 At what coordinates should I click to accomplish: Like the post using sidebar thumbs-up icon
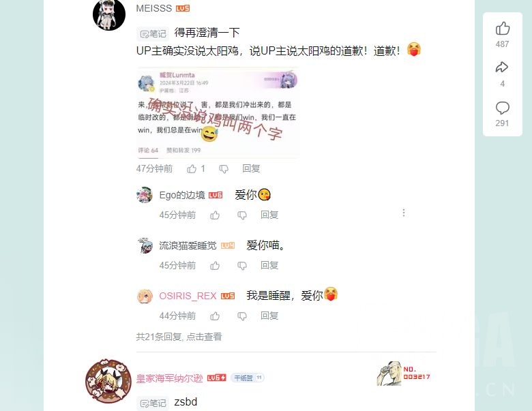(x=502, y=29)
